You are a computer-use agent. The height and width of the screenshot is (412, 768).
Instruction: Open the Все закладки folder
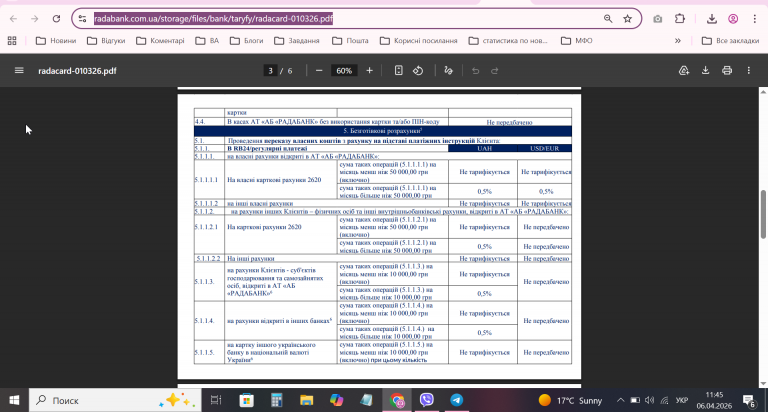[730, 41]
